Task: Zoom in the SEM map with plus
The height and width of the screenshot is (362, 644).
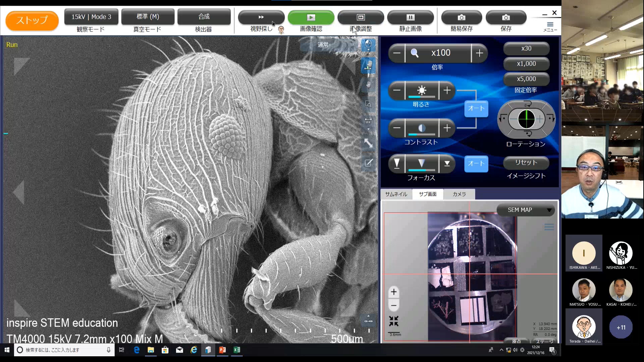Action: tap(394, 292)
